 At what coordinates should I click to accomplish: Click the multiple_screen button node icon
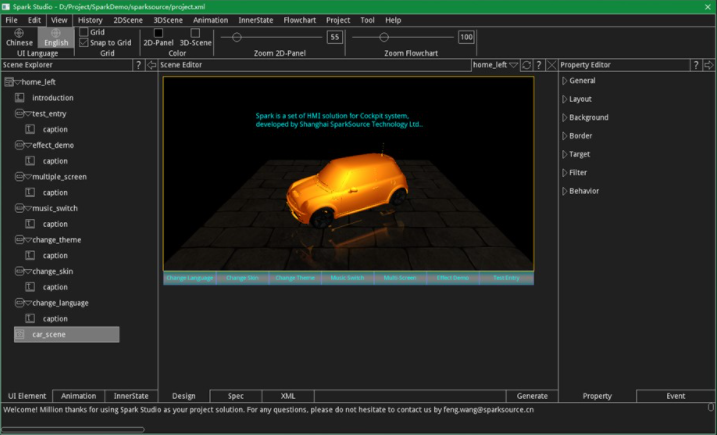[19, 177]
